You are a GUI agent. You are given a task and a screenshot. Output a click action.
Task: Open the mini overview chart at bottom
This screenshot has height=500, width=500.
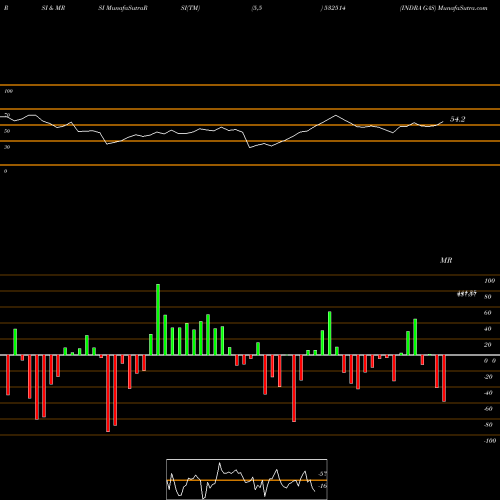pos(247,479)
